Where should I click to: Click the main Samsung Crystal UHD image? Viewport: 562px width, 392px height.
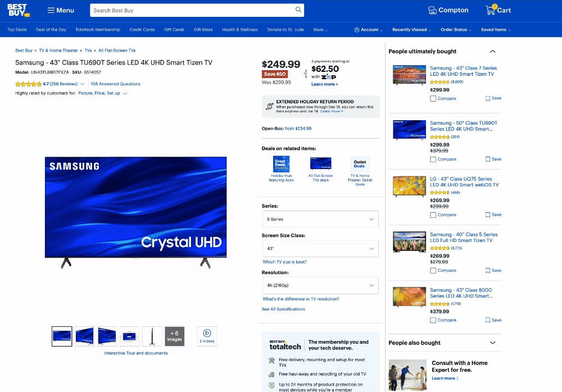click(136, 212)
